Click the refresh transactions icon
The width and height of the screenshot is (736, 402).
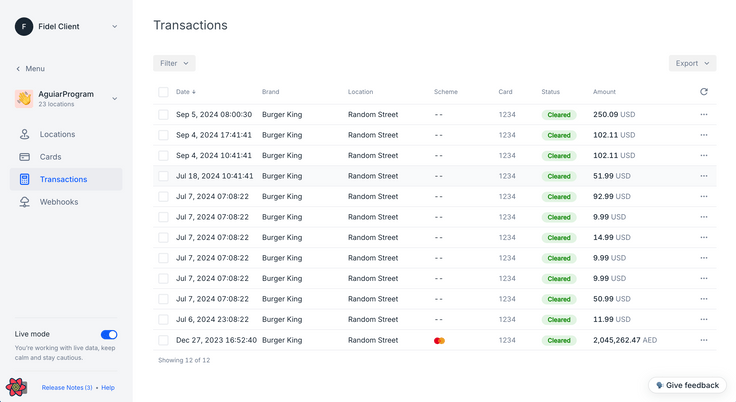tap(704, 92)
